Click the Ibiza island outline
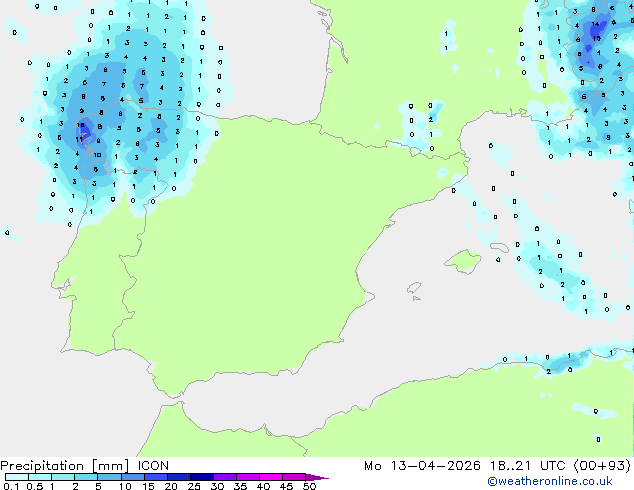Image resolution: width=634 pixels, height=490 pixels. pyautogui.click(x=414, y=288)
